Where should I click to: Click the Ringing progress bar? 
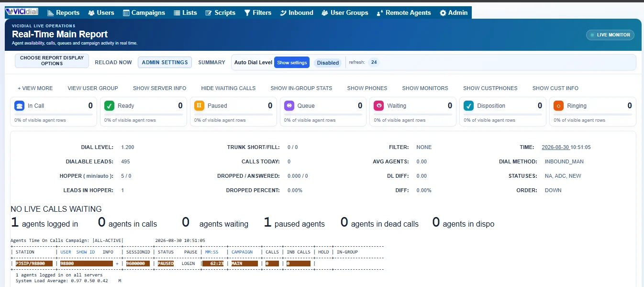[x=593, y=115]
